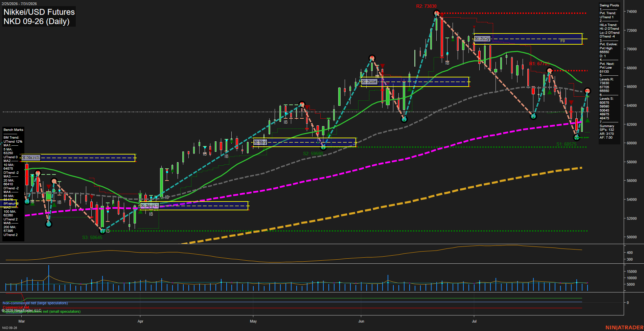644x331 pixels.
Task: Click the May label on time axis
Action: click(253, 321)
